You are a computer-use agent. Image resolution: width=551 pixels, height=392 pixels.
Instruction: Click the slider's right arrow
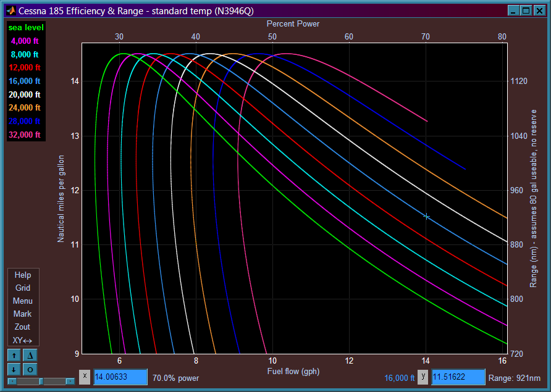pyautogui.click(x=70, y=382)
